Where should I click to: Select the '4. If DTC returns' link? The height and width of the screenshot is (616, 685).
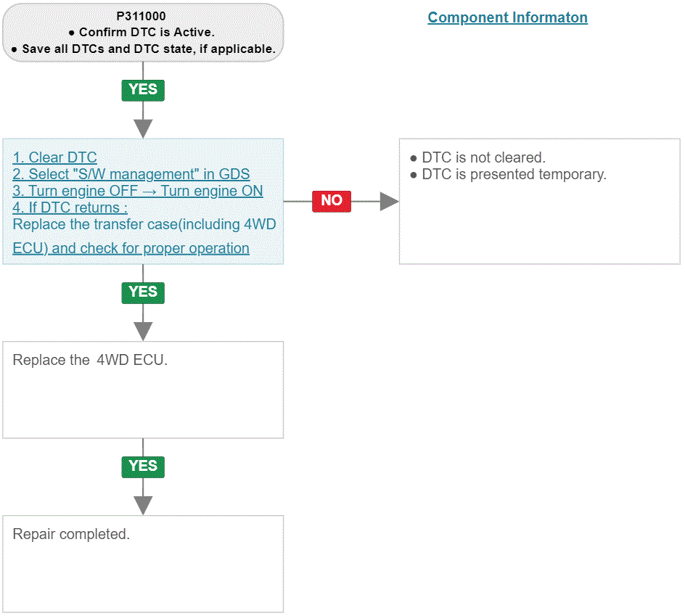[x=70, y=208]
